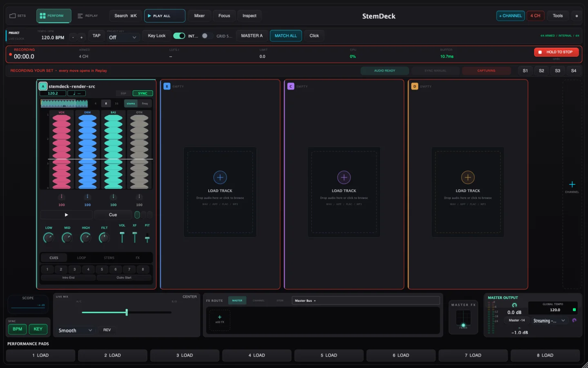Switch to the Perform tab

coord(54,16)
